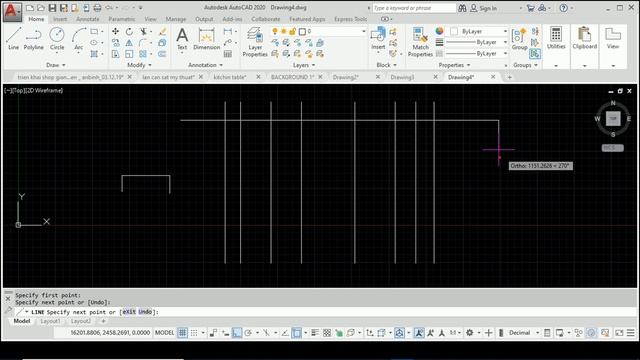Toggle annotation visibility icon in status bar
This screenshot has height=360, width=640.
pyautogui.click(x=419, y=333)
